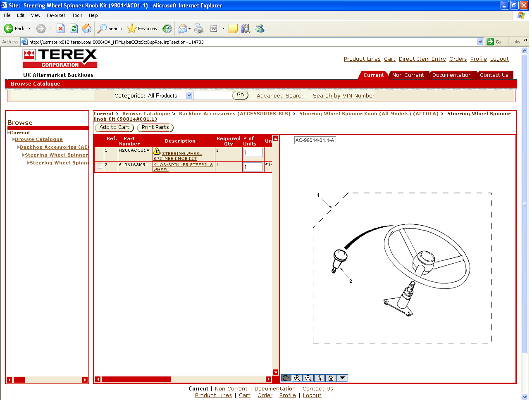Select the pan hand tool in the diagram viewer
The width and height of the screenshot is (532, 400).
(x=286, y=378)
